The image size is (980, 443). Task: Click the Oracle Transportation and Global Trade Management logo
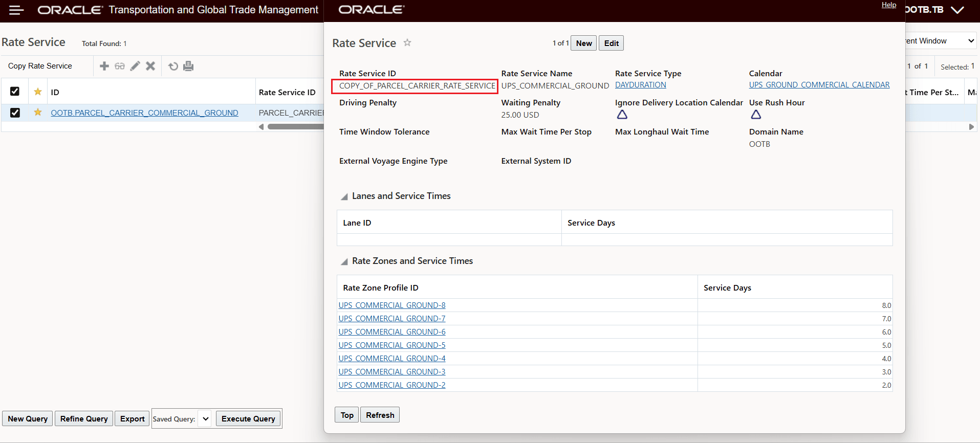(178, 10)
